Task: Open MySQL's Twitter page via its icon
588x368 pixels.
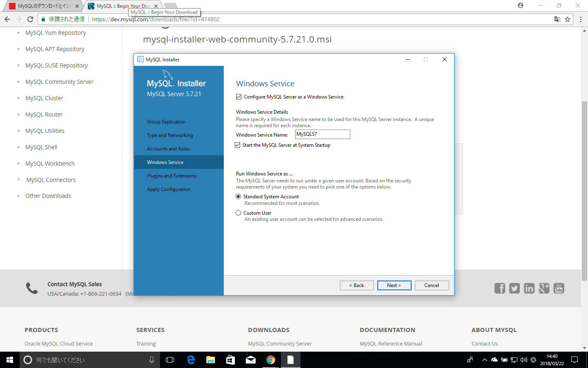Action: [514, 288]
